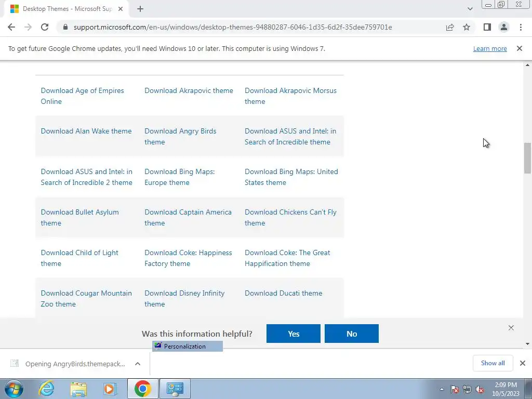
Task: Download Child of Light theme
Action: click(79, 258)
